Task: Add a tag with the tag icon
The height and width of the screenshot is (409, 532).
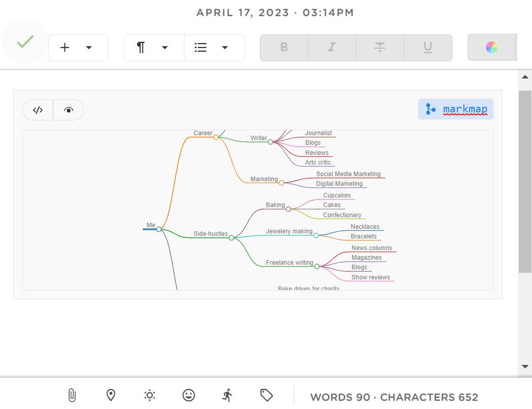Action: [x=267, y=395]
